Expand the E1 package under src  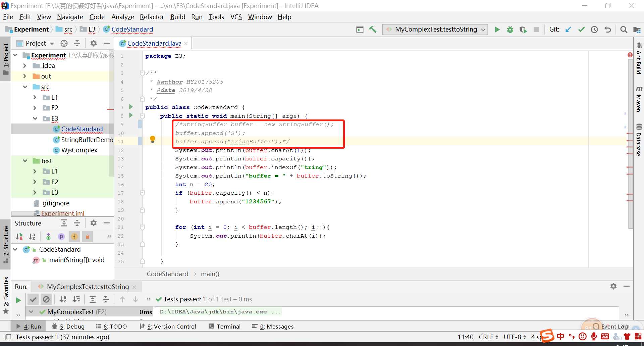click(35, 97)
